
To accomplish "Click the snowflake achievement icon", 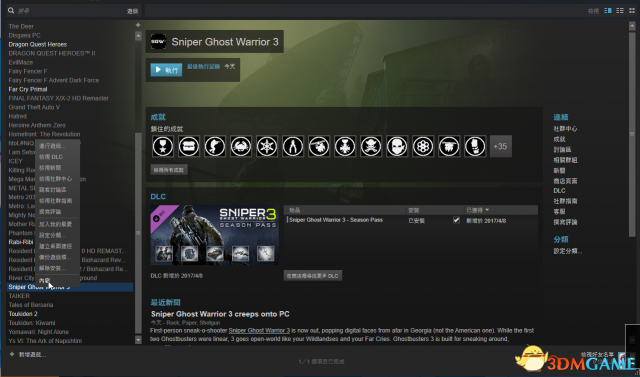I will [267, 146].
